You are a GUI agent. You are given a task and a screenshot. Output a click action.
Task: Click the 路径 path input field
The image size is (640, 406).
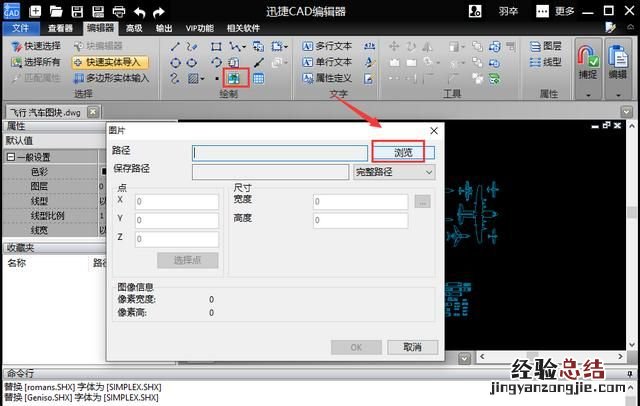[280, 153]
